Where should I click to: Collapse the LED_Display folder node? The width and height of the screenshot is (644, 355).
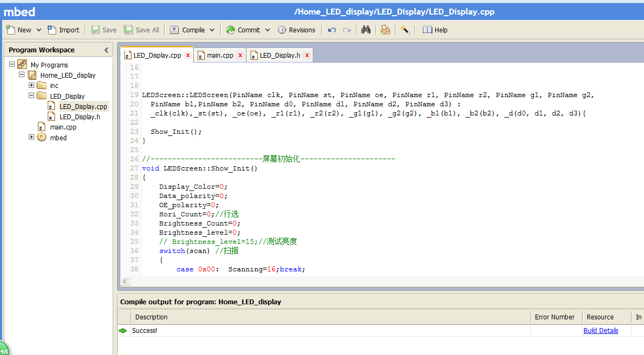point(31,95)
